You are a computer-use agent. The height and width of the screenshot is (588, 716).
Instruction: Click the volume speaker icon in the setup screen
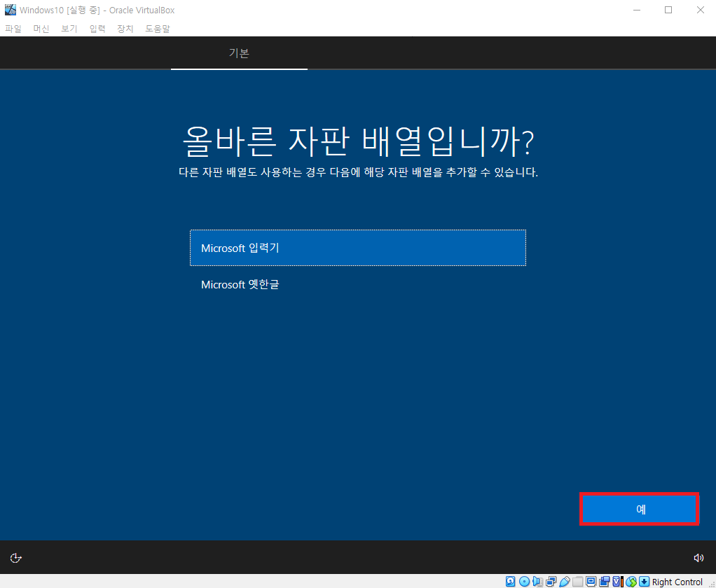click(698, 558)
